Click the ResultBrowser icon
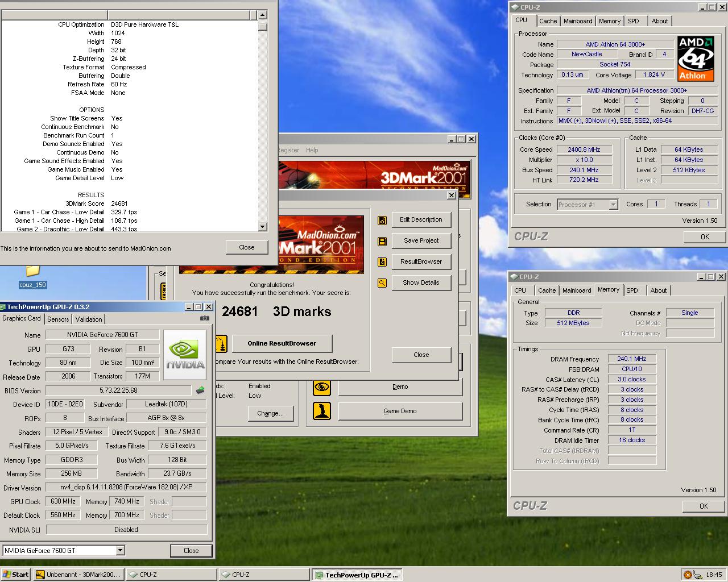Screen dimensions: 728x582 click(x=382, y=262)
